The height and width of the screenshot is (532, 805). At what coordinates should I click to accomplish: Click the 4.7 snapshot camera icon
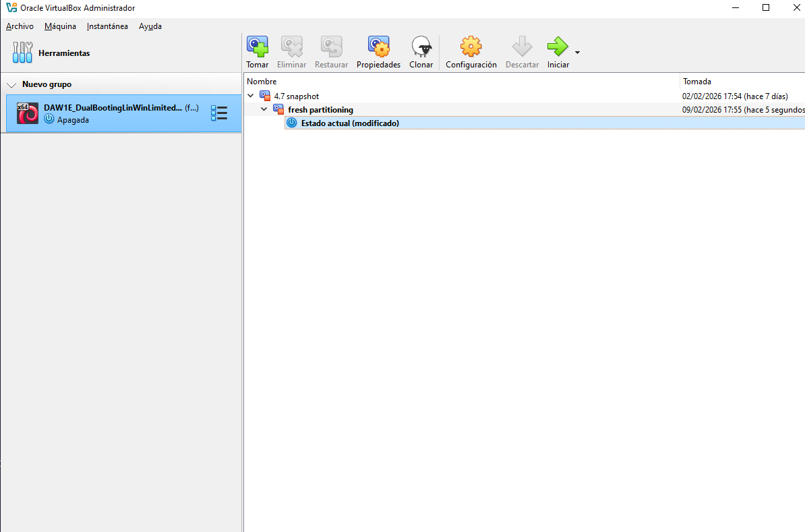[x=265, y=96]
